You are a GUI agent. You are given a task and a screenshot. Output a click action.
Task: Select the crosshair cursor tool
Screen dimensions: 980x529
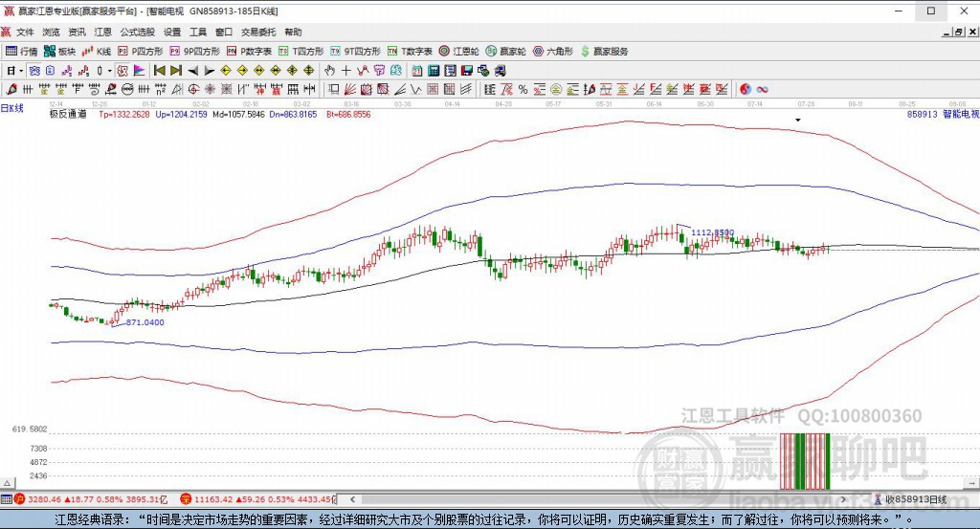(x=345, y=71)
